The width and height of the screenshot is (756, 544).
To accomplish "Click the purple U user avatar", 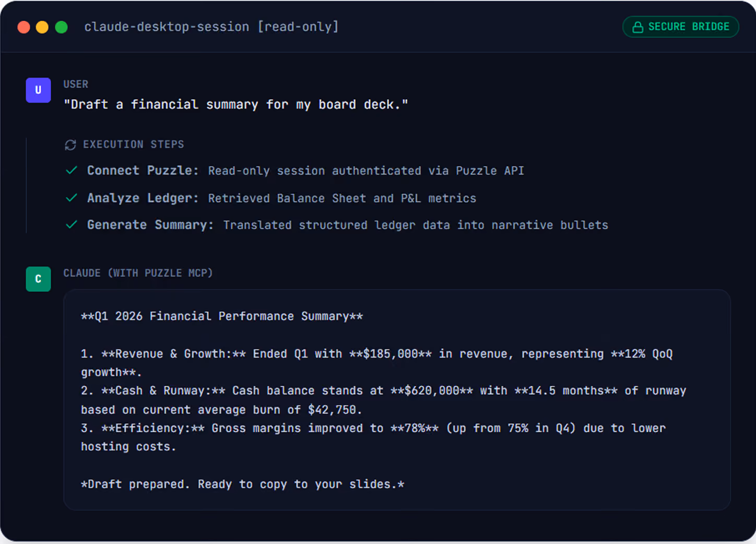I will pos(38,90).
